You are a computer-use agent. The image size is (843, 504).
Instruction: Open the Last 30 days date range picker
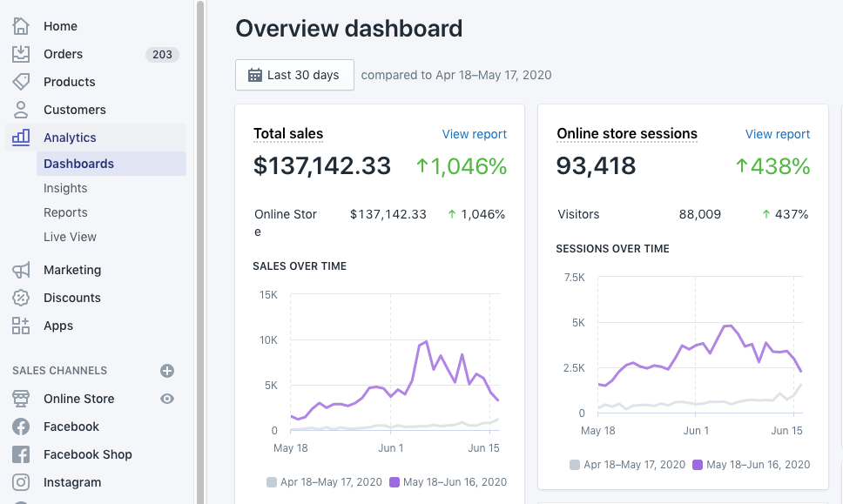point(294,75)
